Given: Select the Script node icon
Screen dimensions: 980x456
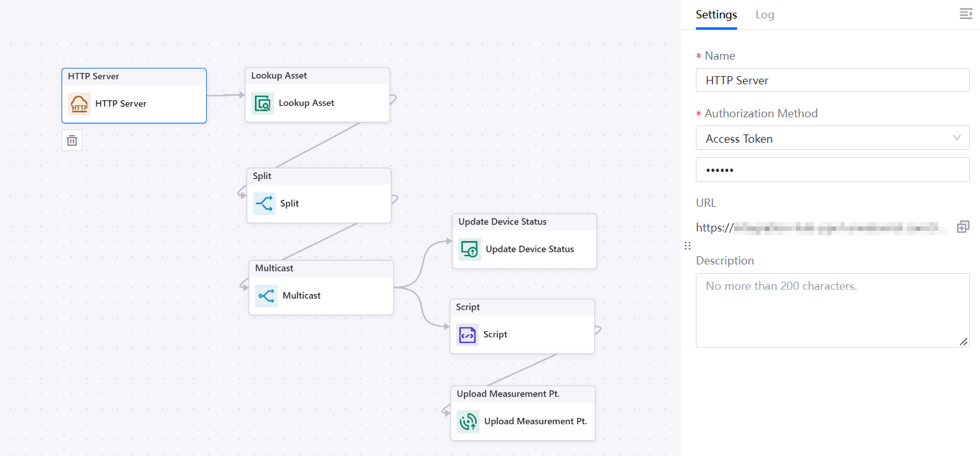Looking at the screenshot, I should pos(467,335).
